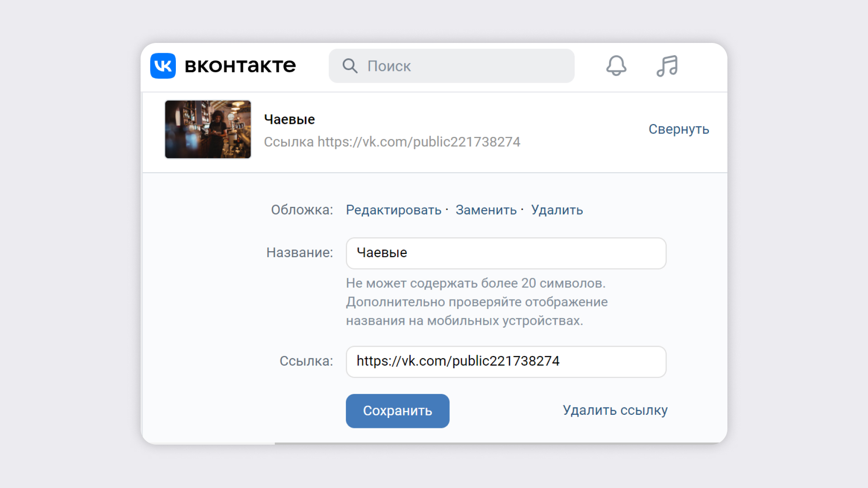Image resolution: width=868 pixels, height=488 pixels.
Task: Click the Редактировать cover link
Action: pyautogui.click(x=393, y=210)
